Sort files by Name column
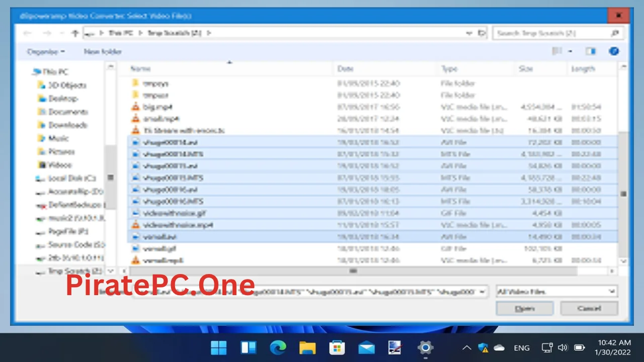 pos(140,69)
